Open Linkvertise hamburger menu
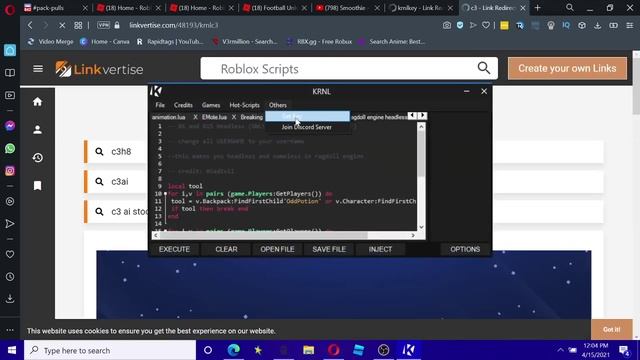 coord(38,69)
